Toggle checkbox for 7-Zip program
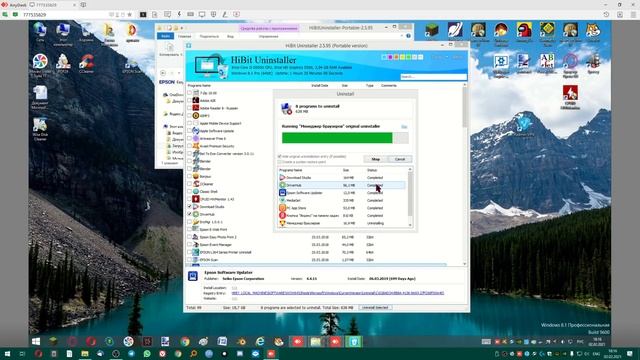Image resolution: width=640 pixels, height=360 pixels. [x=190, y=93]
